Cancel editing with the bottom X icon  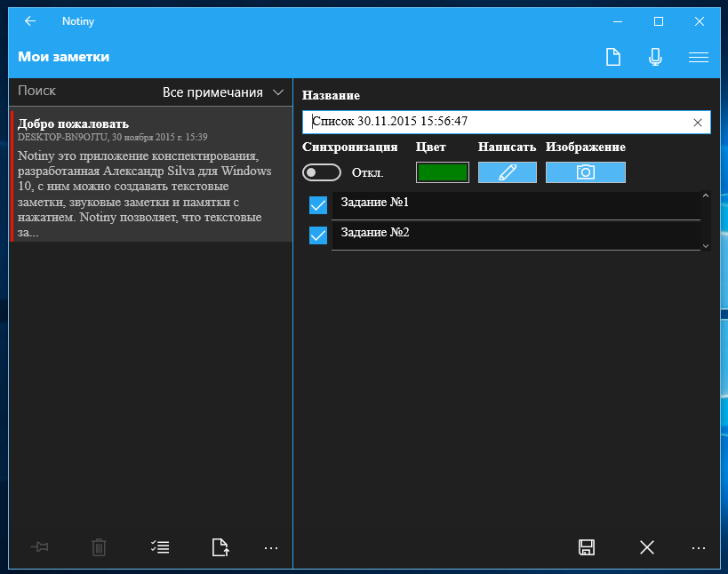click(x=647, y=547)
